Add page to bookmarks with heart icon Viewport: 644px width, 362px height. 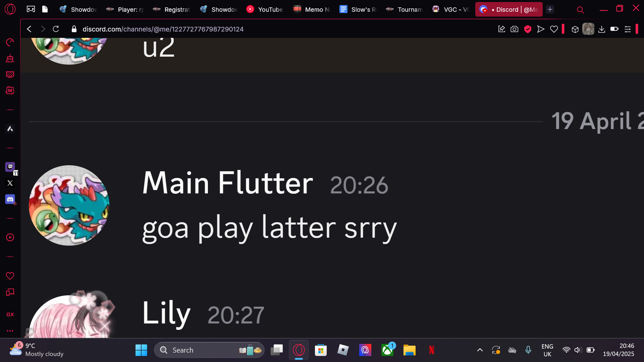554,29
